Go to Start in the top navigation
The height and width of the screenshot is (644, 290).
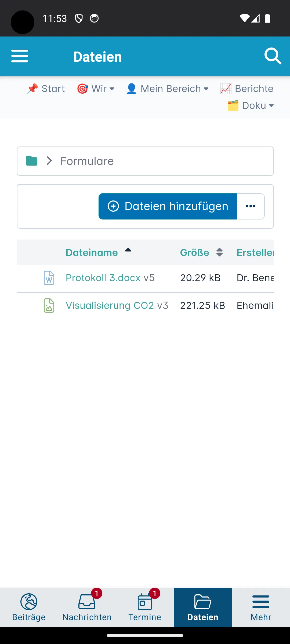[46, 89]
